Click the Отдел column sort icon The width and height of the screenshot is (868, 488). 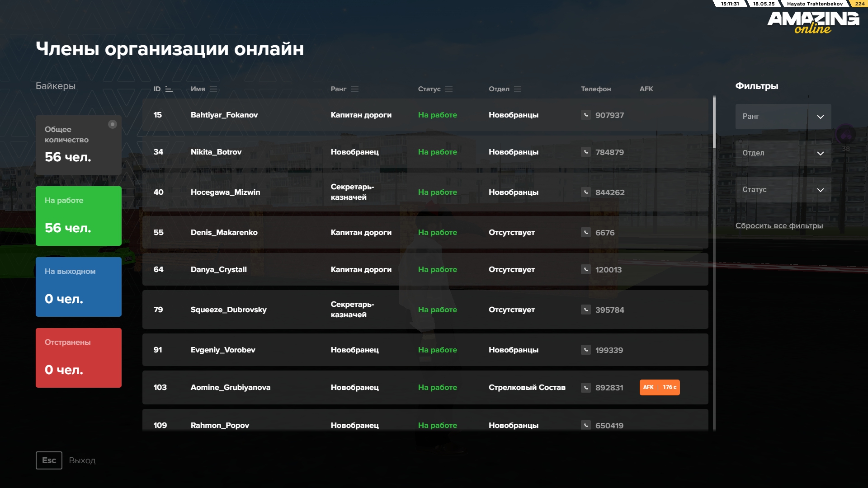click(x=518, y=89)
